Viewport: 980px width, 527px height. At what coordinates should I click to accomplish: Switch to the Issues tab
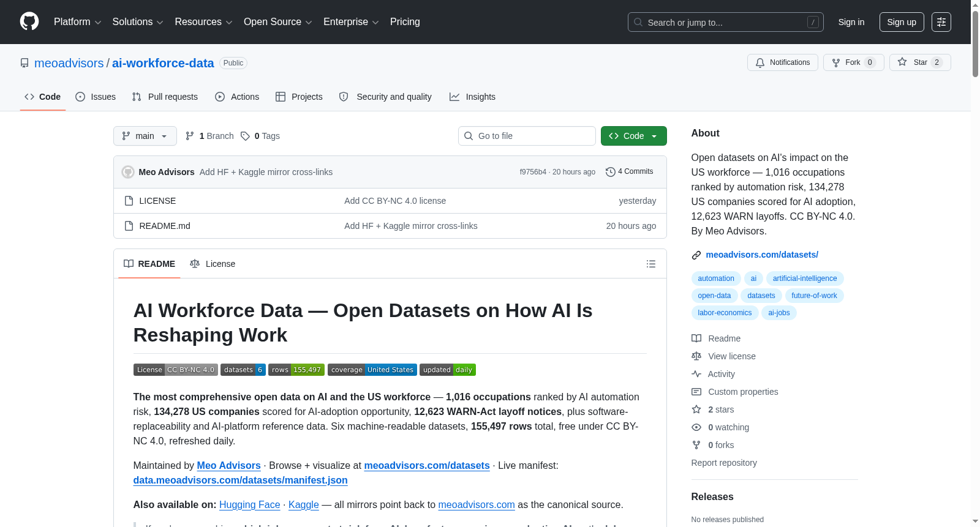coord(96,97)
